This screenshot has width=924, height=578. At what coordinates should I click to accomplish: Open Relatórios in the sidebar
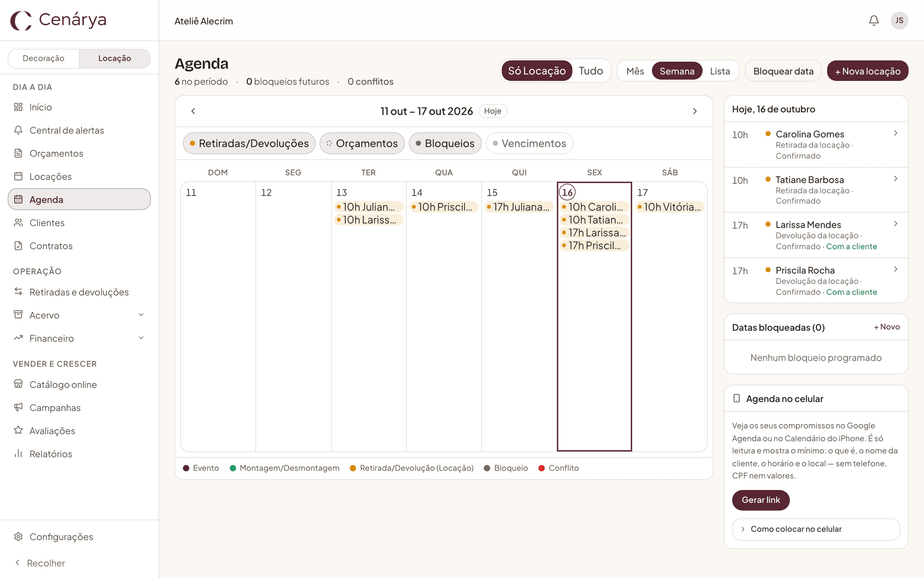pos(79,453)
